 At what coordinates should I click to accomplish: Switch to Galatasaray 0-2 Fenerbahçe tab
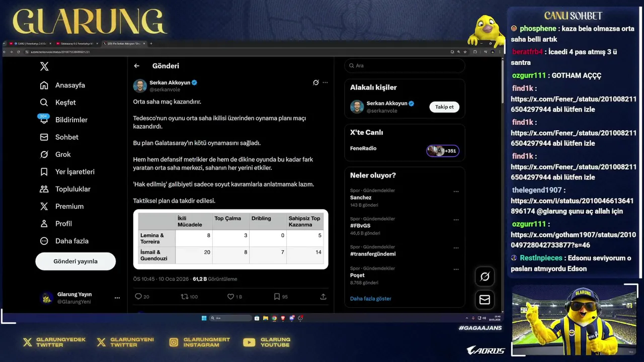[77, 44]
